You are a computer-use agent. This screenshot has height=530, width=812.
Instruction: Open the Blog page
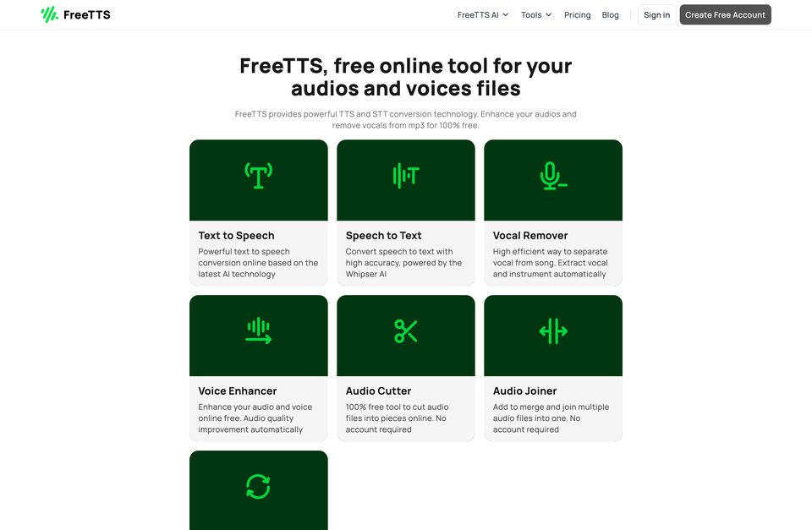click(x=610, y=15)
